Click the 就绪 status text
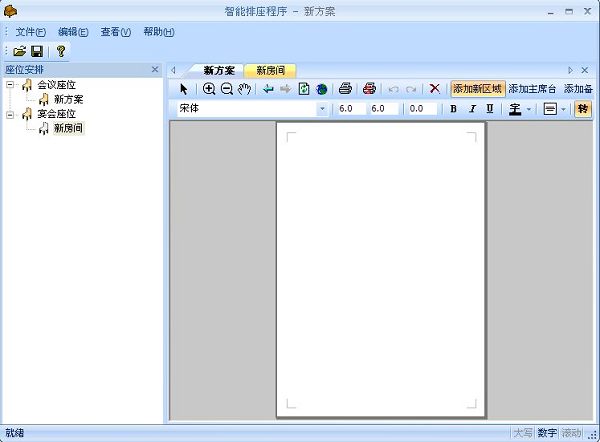This screenshot has width=600, height=442. [x=15, y=433]
